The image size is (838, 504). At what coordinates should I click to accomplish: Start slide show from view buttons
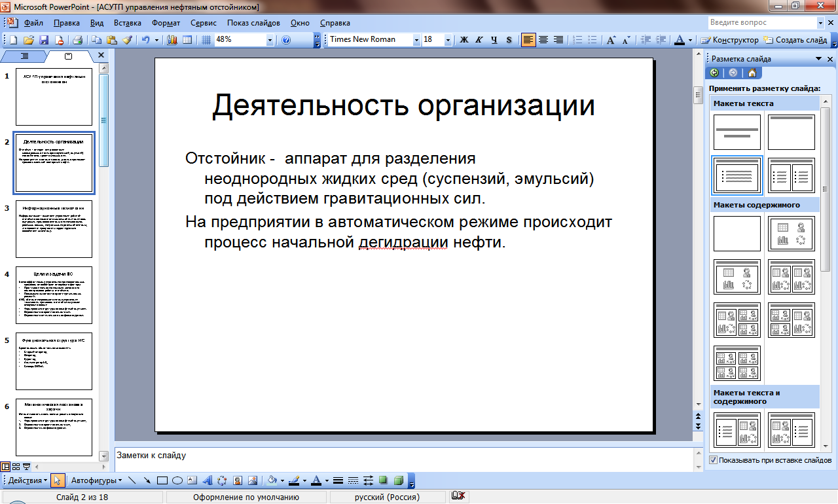pyautogui.click(x=27, y=467)
